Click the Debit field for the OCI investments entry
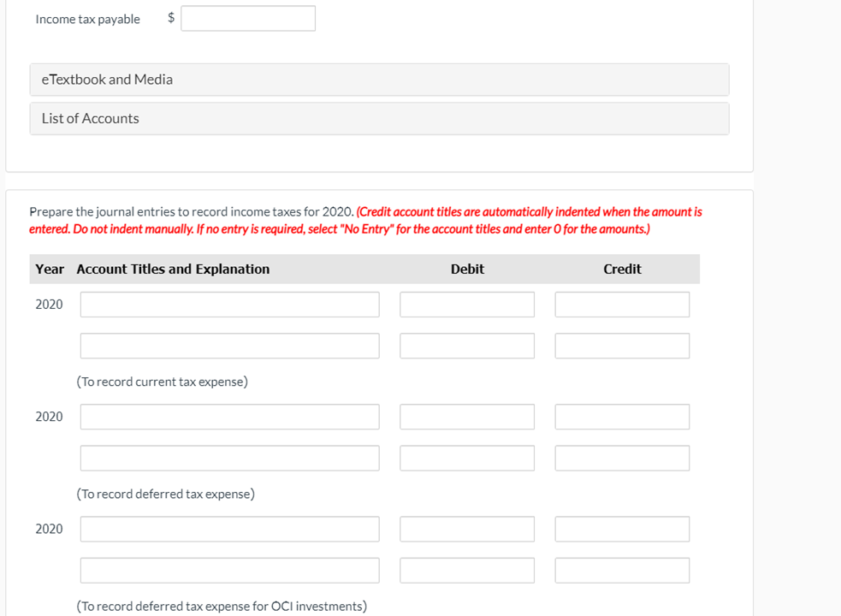This screenshot has width=841, height=616. pyautogui.click(x=467, y=529)
